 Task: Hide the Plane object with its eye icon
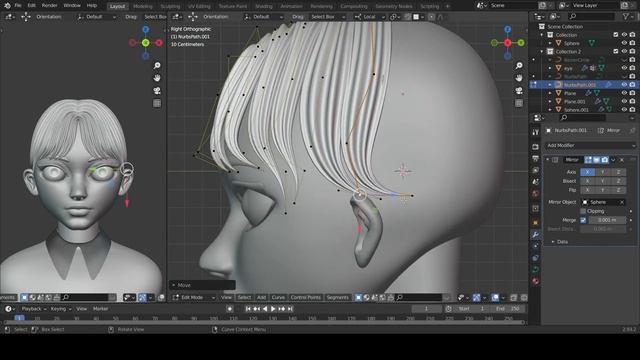coord(624,93)
